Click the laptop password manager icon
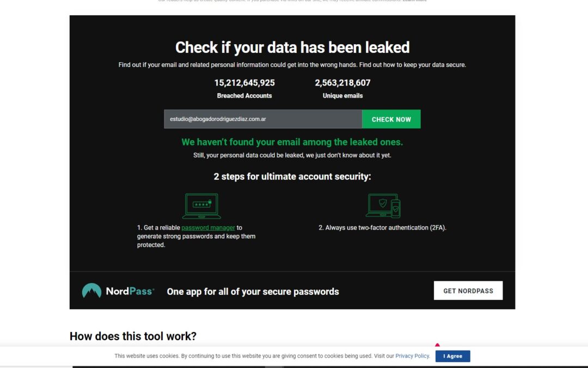The height and width of the screenshot is (368, 588). (201, 206)
